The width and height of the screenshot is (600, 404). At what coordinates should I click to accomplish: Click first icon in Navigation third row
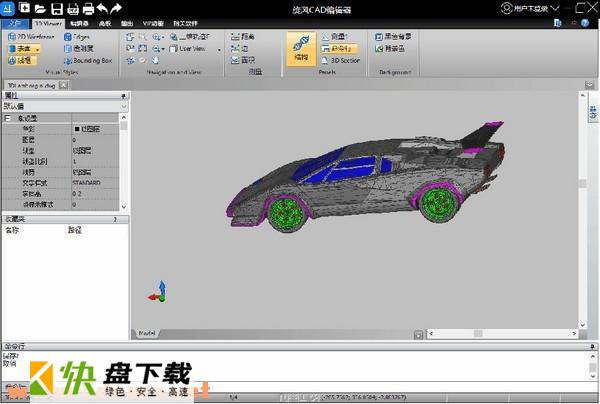[130, 60]
